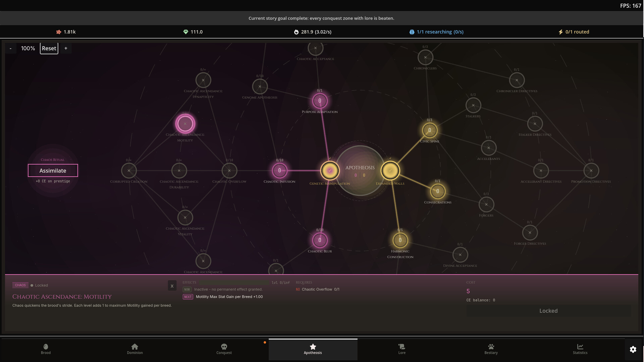
Task: Select the Chronicler Directives node
Action: (517, 80)
